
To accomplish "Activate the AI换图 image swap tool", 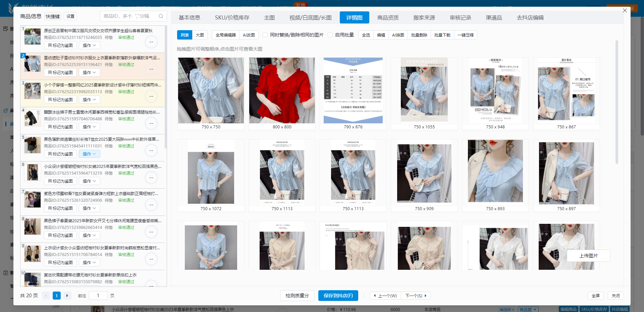I will pos(398,35).
